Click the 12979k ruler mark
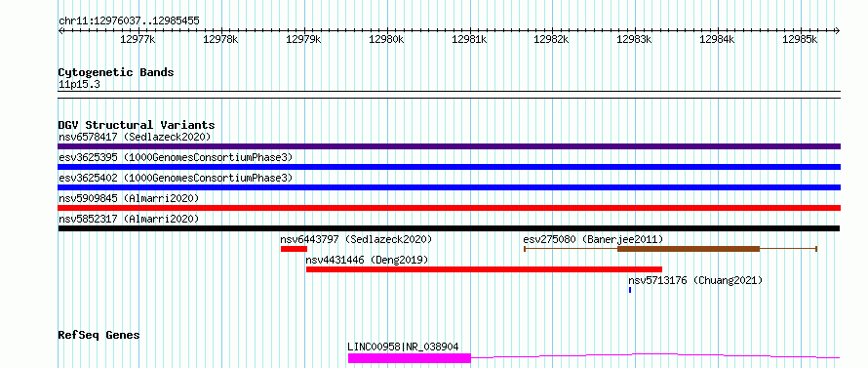 pos(303,39)
